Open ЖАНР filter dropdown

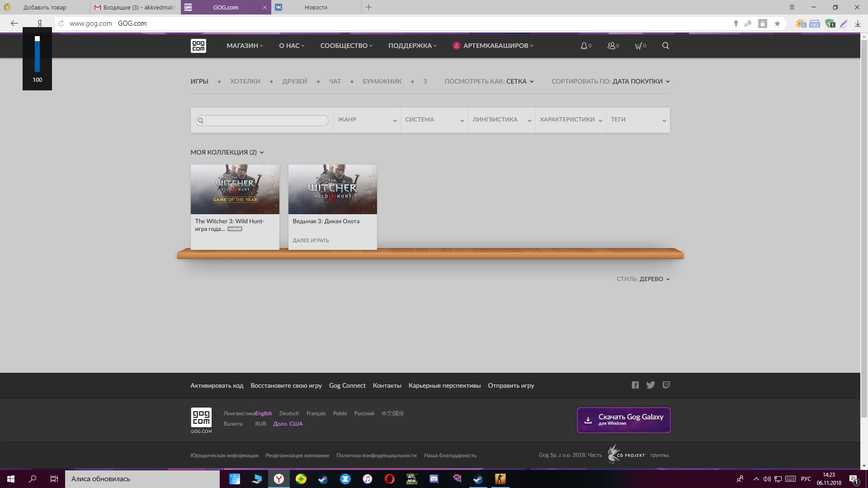click(x=367, y=120)
